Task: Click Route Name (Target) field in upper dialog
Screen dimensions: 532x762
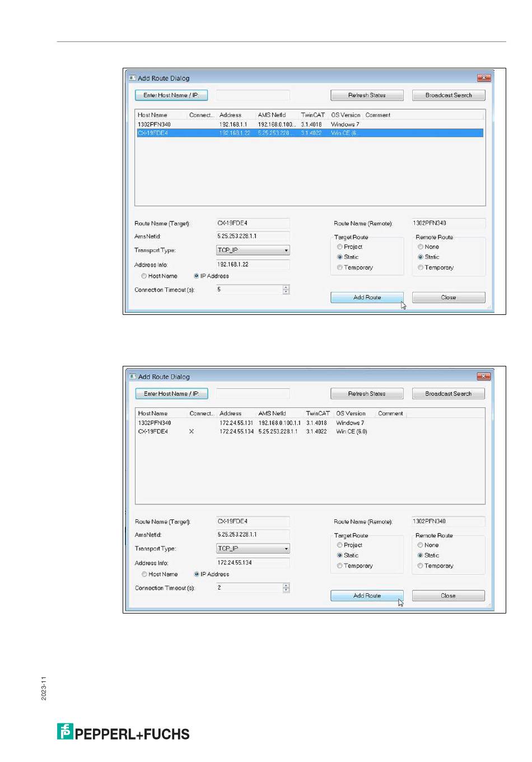Action: point(253,223)
